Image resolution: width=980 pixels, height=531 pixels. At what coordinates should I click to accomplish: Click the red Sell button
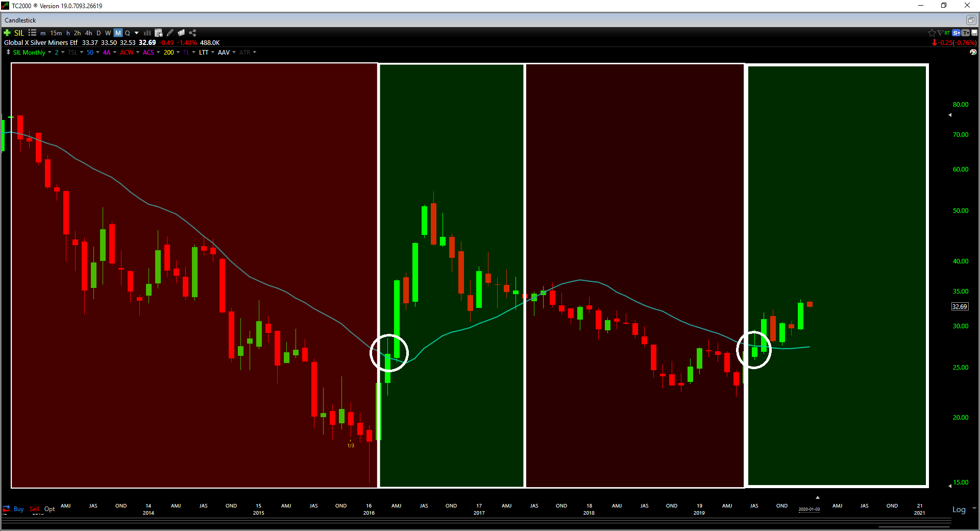[x=34, y=509]
